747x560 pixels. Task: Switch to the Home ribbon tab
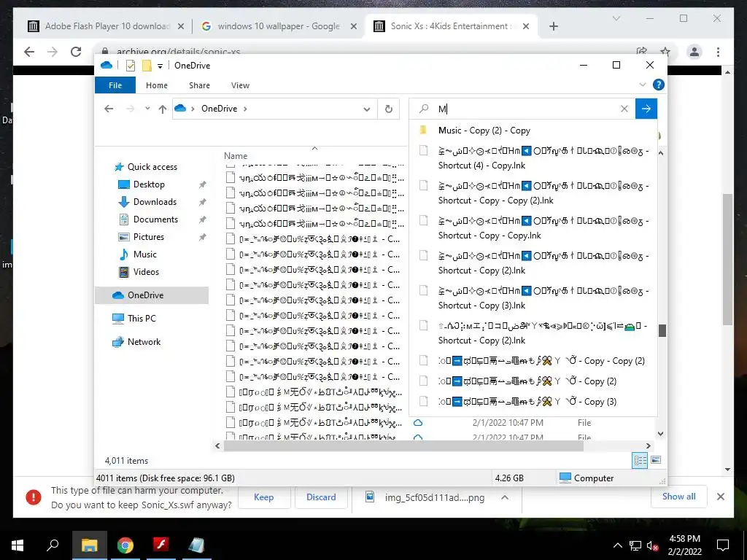click(157, 85)
